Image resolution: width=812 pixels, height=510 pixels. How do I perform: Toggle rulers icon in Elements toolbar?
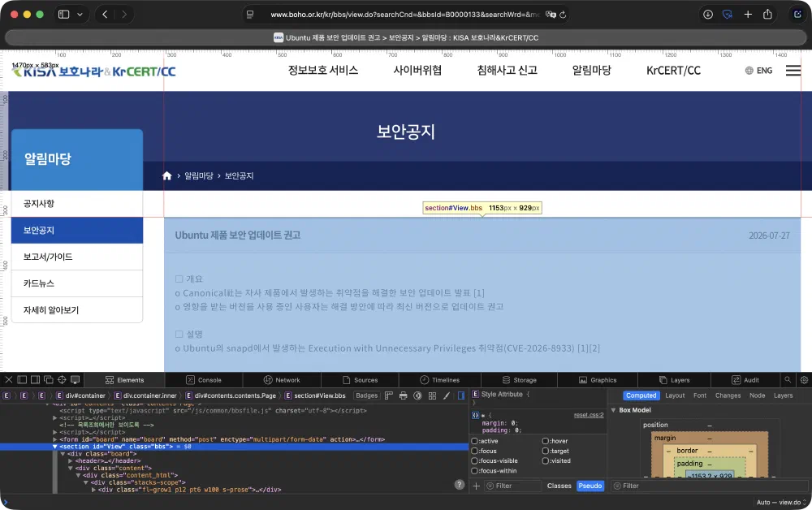pyautogui.click(x=389, y=395)
